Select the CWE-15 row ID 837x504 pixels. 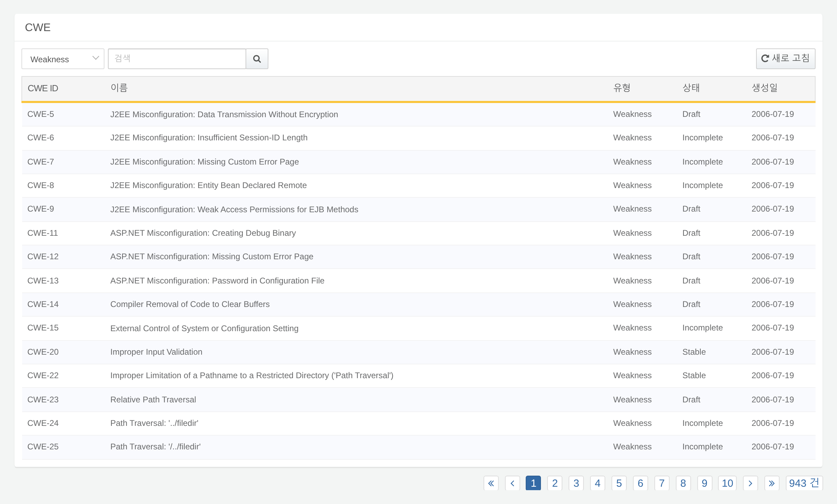(43, 328)
